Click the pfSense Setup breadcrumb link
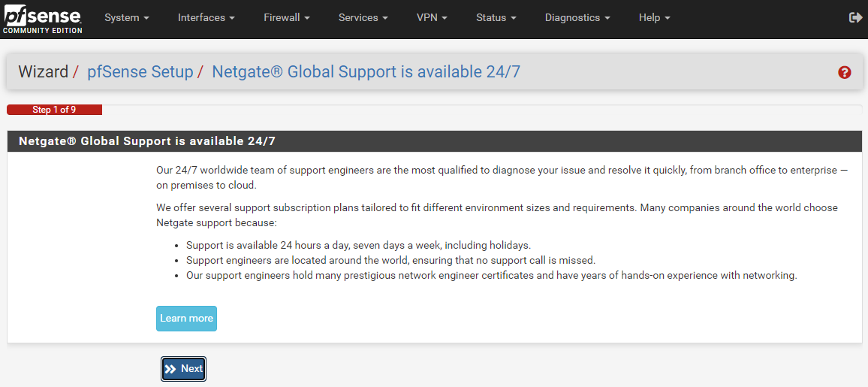This screenshot has width=868, height=387. click(140, 72)
